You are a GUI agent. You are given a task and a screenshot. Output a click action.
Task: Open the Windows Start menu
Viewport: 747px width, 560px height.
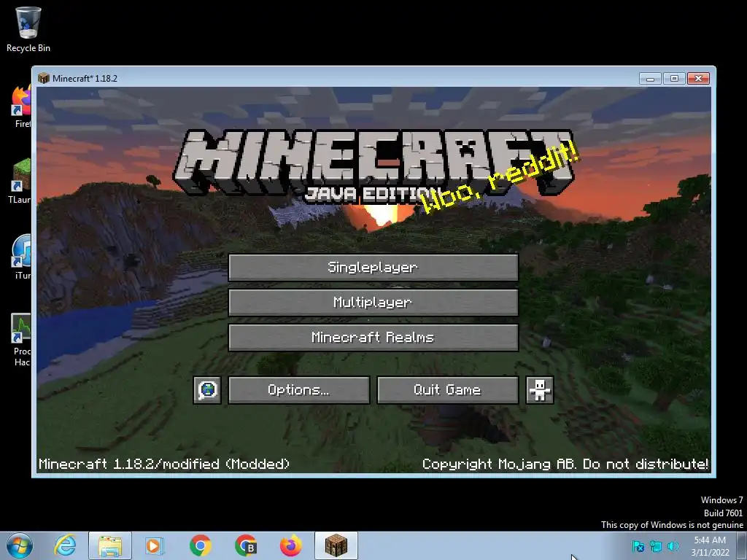click(20, 545)
